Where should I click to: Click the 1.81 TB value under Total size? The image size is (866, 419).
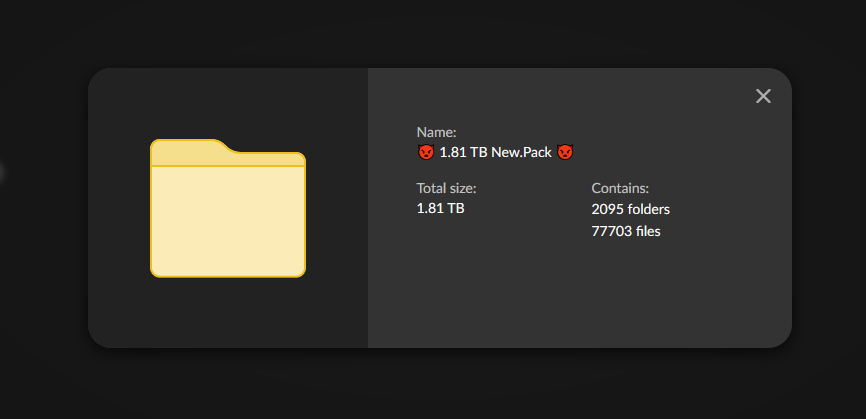pyautogui.click(x=440, y=209)
